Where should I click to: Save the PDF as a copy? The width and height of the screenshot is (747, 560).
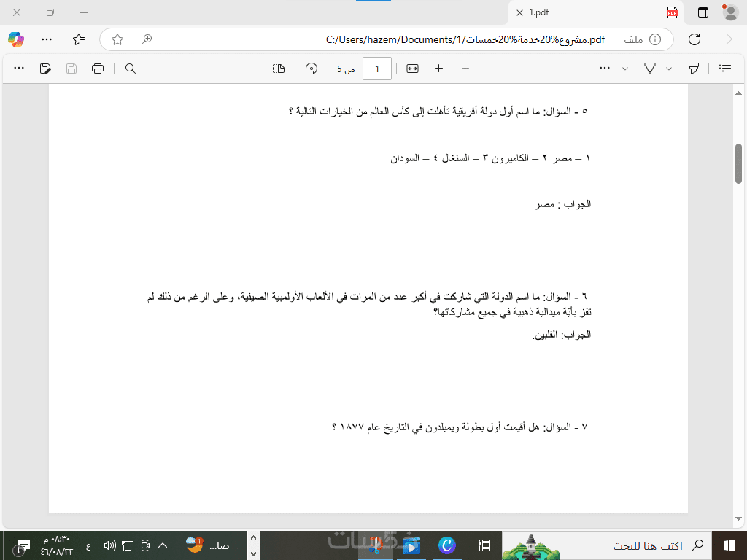(x=45, y=69)
